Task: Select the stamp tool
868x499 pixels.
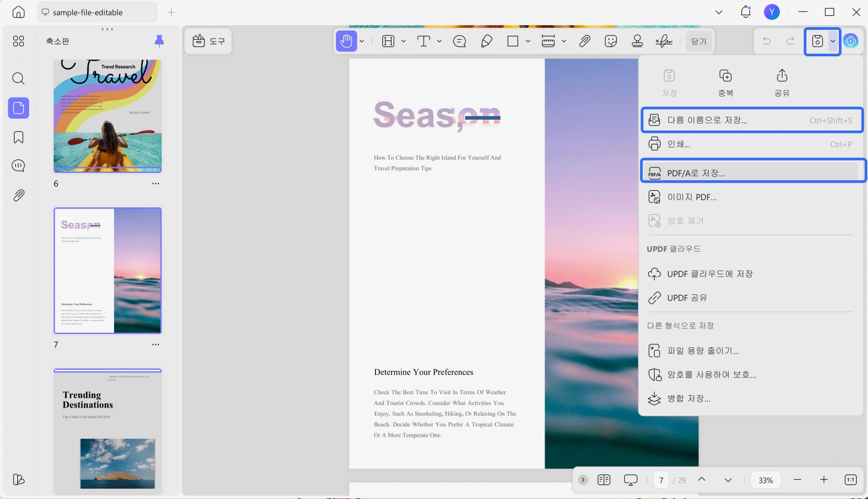Action: (x=637, y=41)
